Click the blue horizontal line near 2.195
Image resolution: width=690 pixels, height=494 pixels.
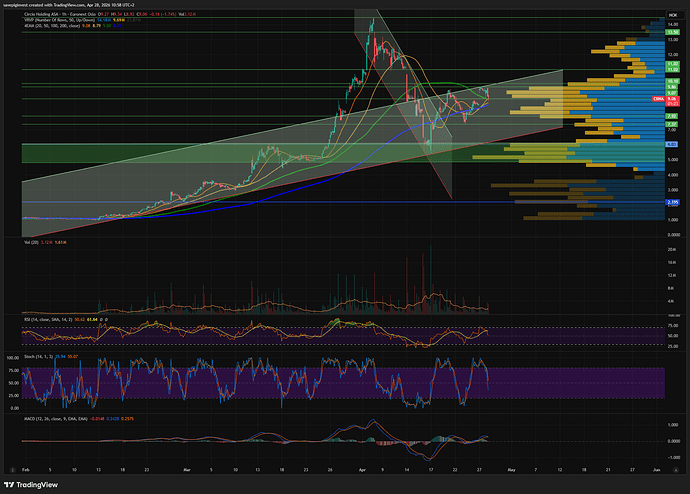pos(300,203)
